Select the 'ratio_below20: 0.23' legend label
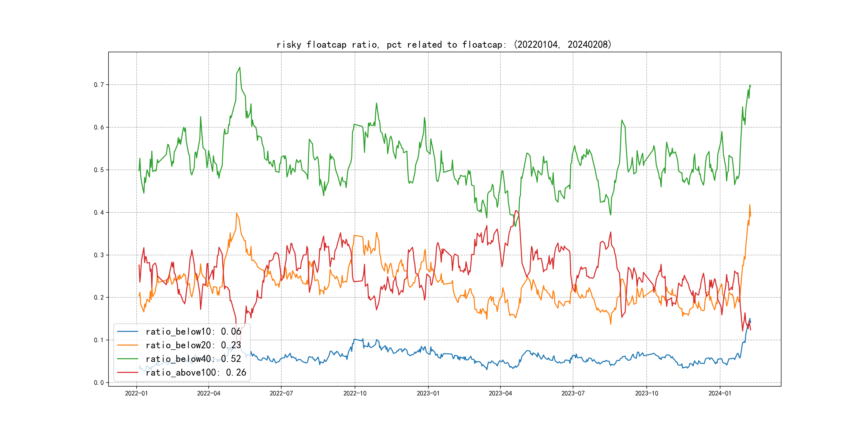The width and height of the screenshot is (868, 434). point(193,345)
